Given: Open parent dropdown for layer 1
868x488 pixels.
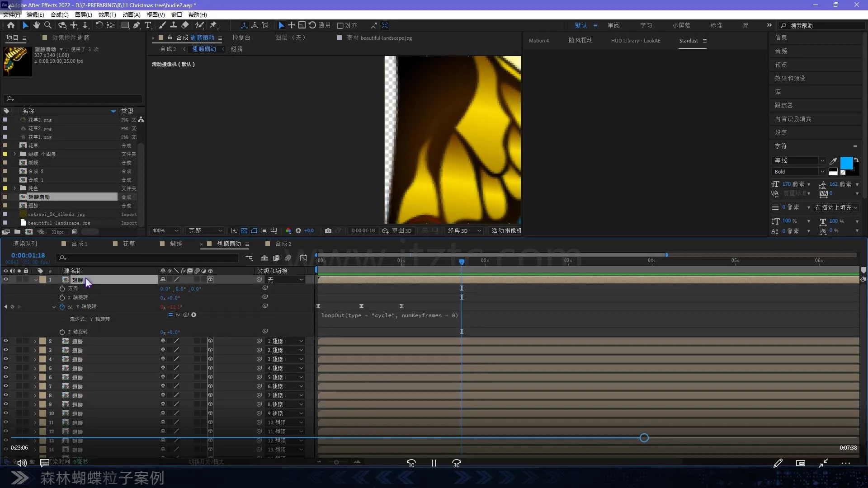Looking at the screenshot, I should pyautogui.click(x=285, y=280).
